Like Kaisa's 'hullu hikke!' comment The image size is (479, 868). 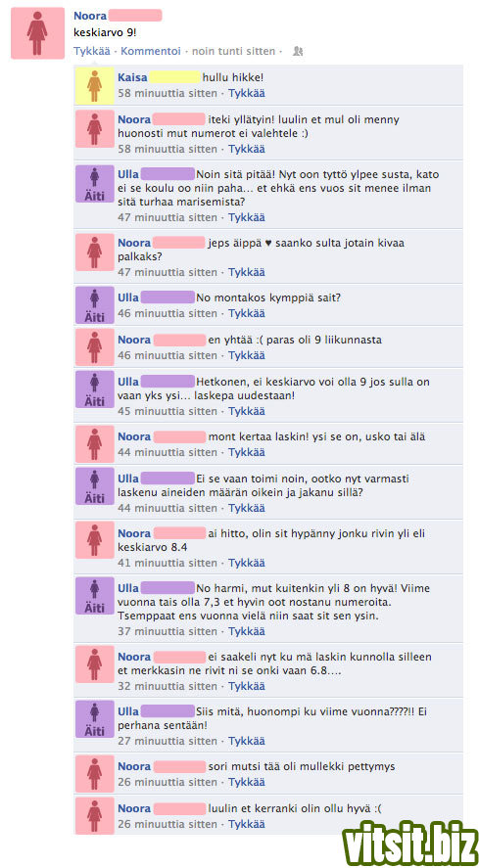tap(247, 94)
